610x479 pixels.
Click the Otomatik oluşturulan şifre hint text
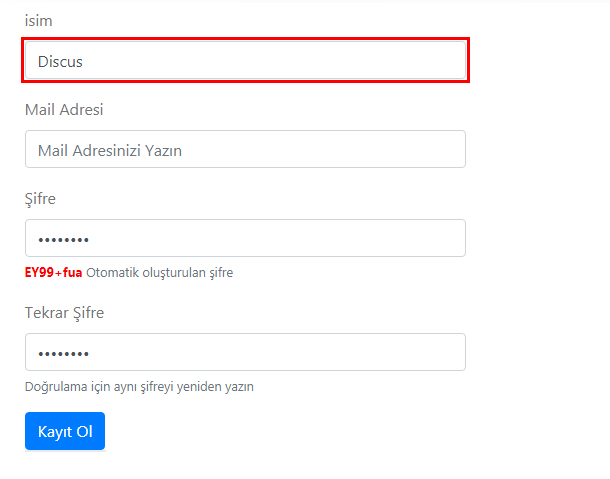click(x=160, y=273)
